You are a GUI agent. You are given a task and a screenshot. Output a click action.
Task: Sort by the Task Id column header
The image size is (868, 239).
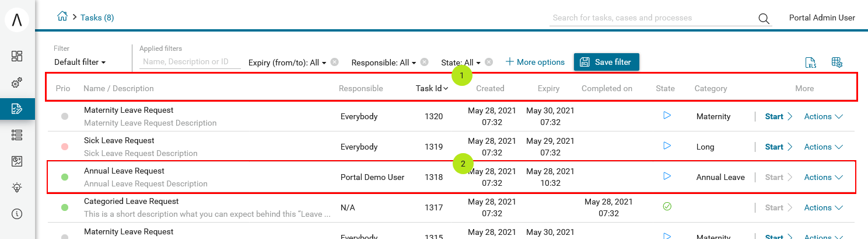click(432, 88)
